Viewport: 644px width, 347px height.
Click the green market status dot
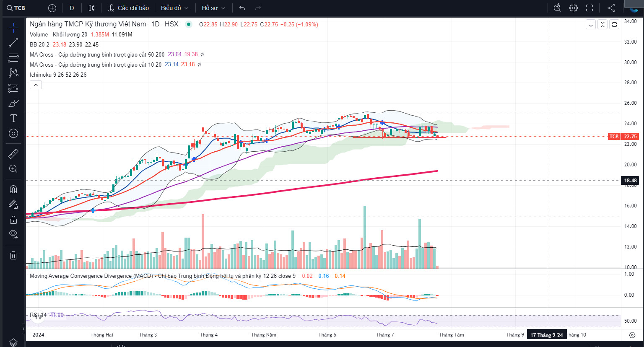[189, 24]
